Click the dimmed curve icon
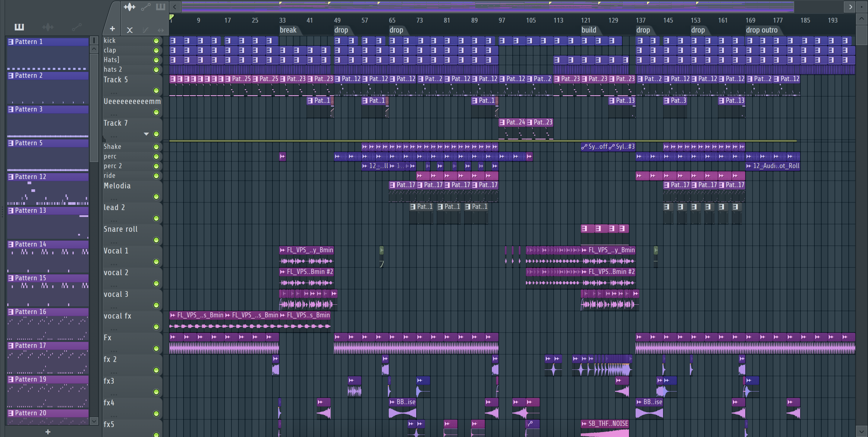The height and width of the screenshot is (437, 868). coord(145,30)
